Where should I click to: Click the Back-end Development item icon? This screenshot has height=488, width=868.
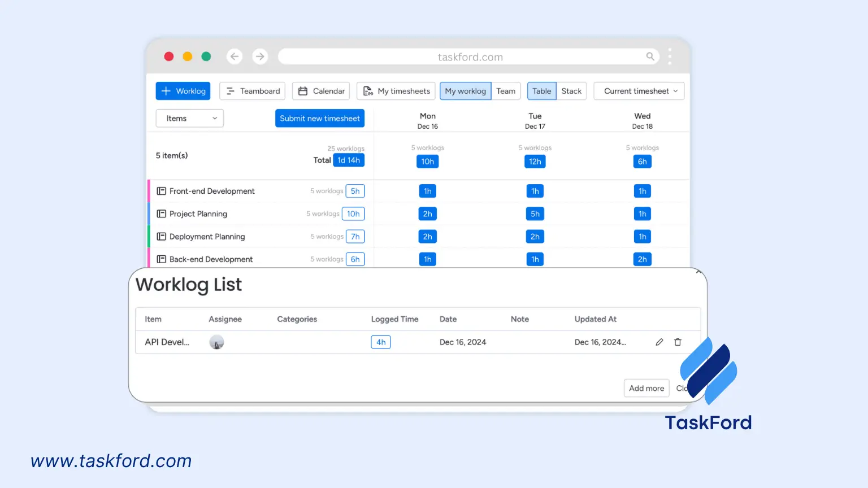pyautogui.click(x=161, y=259)
